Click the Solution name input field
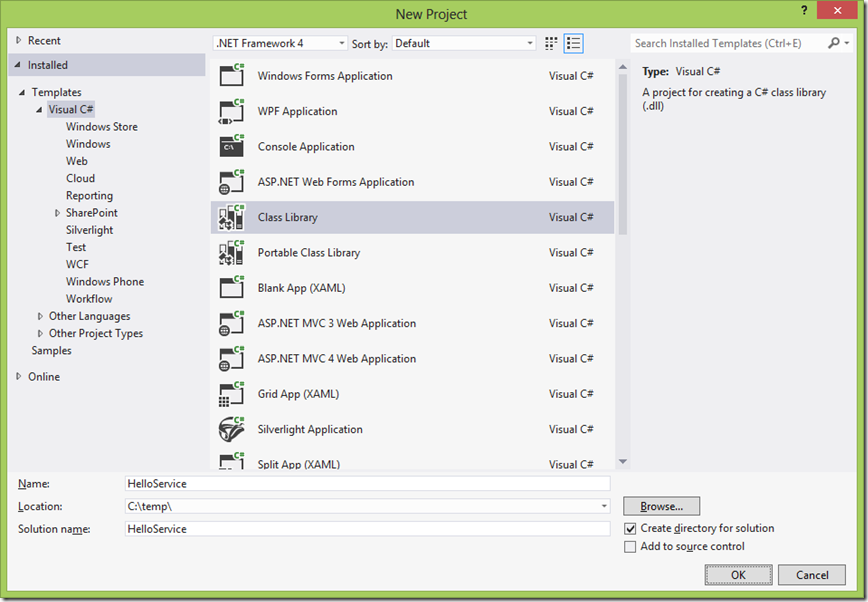 368,529
